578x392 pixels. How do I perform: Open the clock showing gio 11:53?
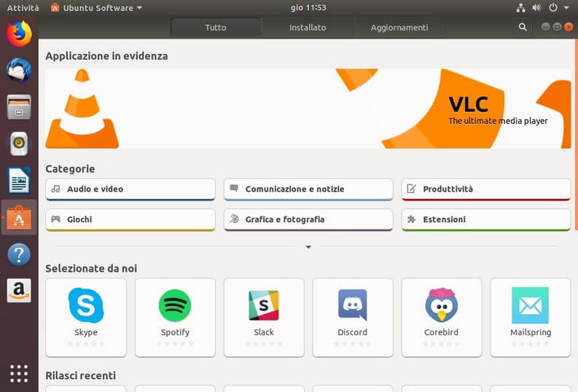pos(308,7)
